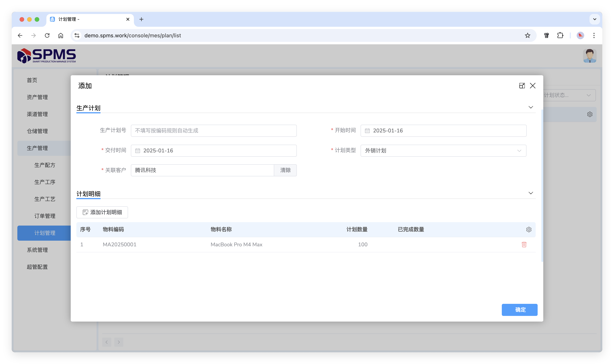This screenshot has height=364, width=614.
Task: Click the 确定 button
Action: (x=519, y=310)
